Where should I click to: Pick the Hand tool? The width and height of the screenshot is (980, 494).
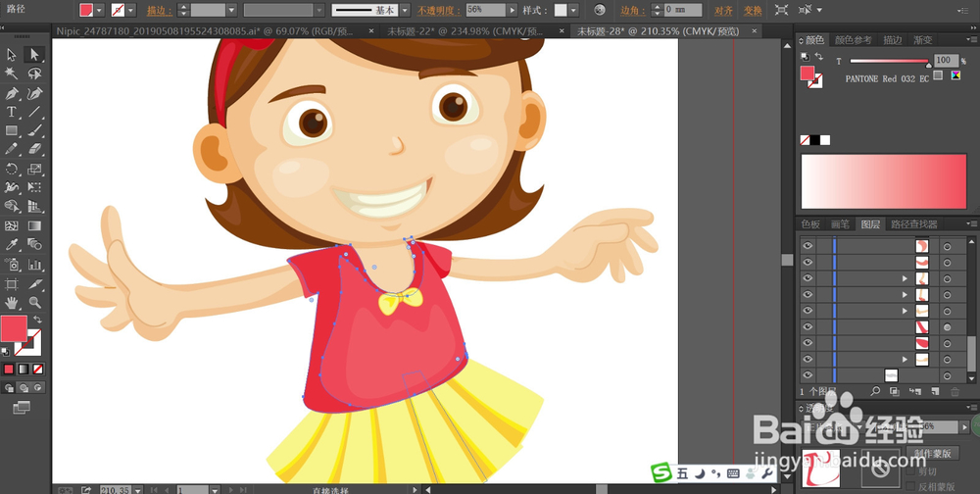pyautogui.click(x=11, y=303)
